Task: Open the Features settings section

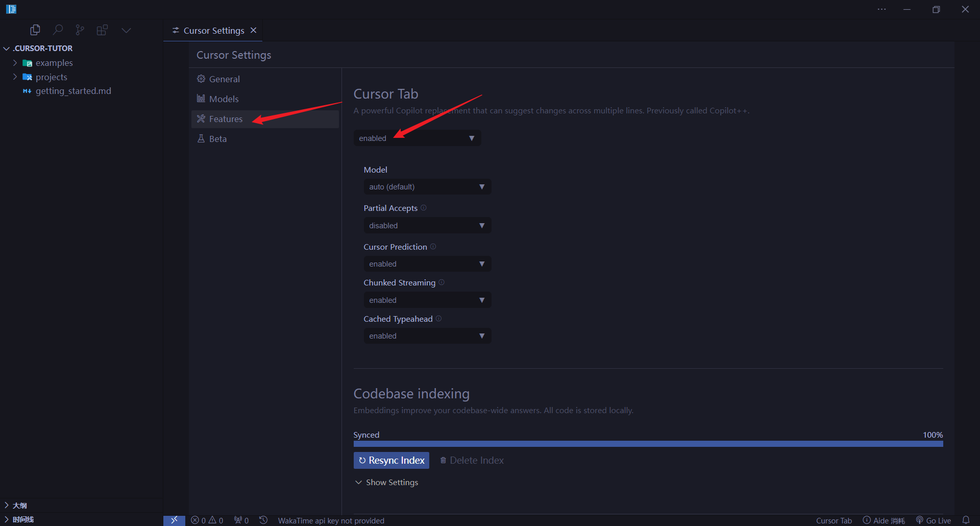Action: [x=265, y=119]
